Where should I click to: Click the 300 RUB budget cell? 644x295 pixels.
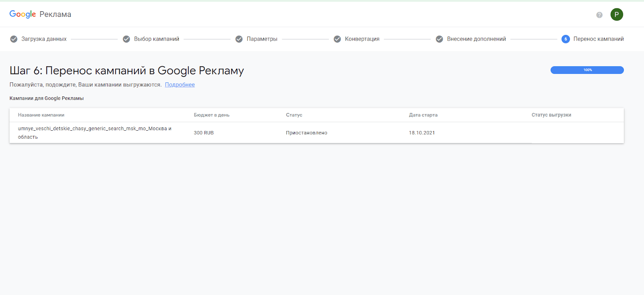[204, 133]
